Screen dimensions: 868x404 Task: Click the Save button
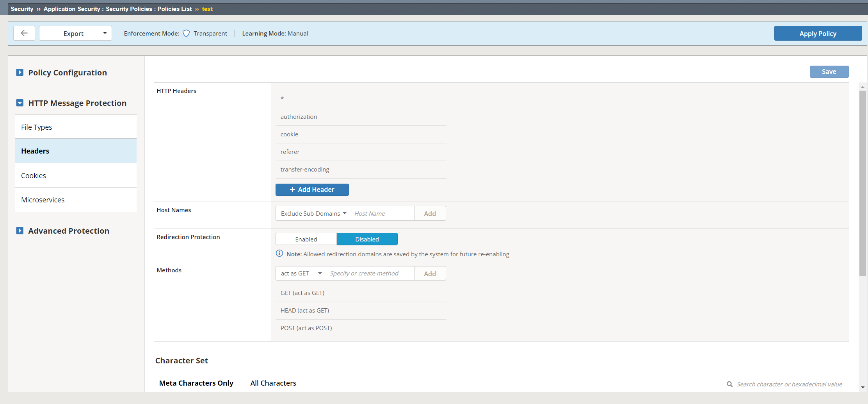pos(829,72)
